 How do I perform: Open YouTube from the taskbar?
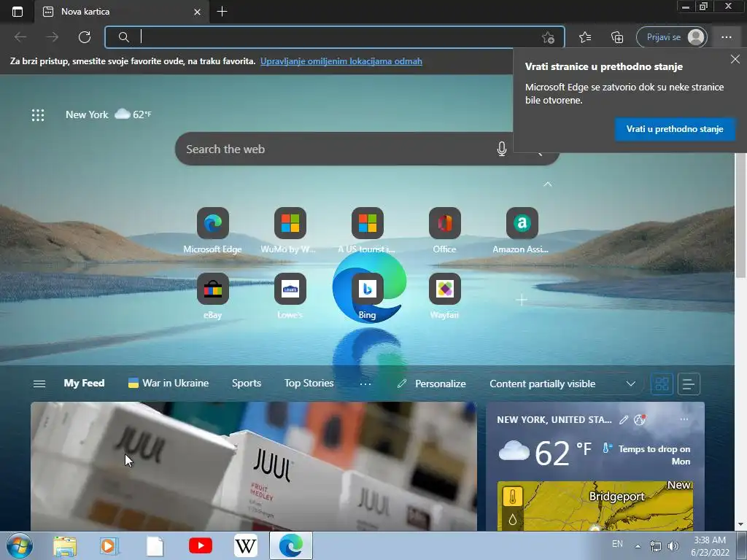[x=200, y=545]
